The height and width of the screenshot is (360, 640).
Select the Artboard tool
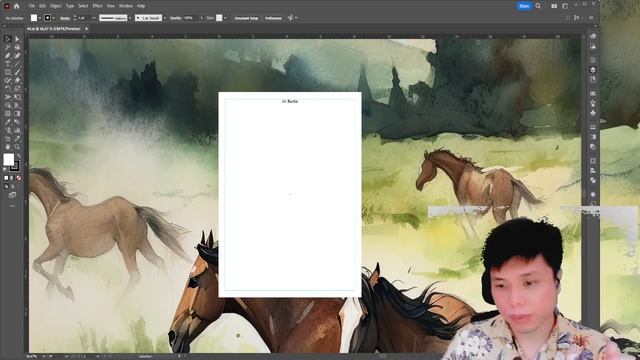pyautogui.click(x=8, y=139)
